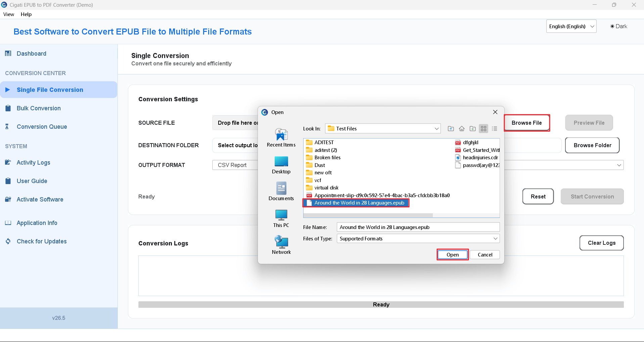
Task: Browse Network location in Open dialog
Action: point(281,245)
